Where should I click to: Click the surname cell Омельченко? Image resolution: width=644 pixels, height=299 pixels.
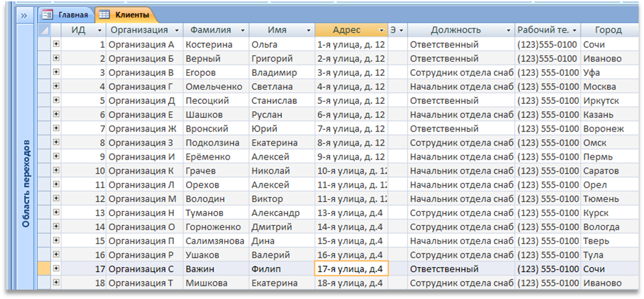216,86
